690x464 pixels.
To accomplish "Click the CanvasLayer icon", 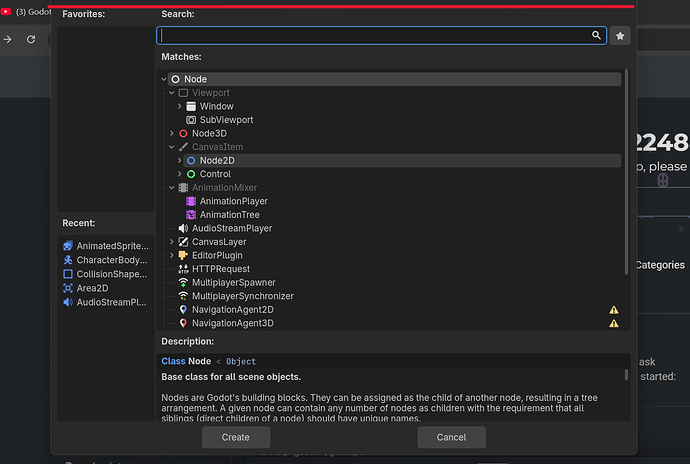I will [184, 242].
